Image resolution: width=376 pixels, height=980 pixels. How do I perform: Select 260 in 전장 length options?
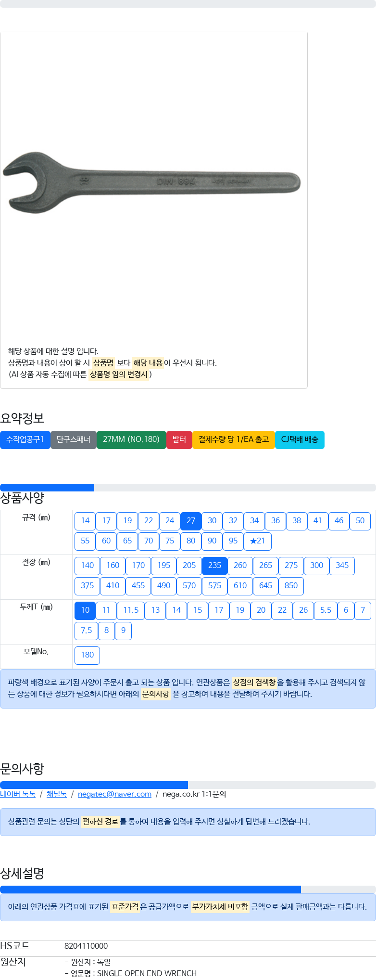tap(240, 566)
